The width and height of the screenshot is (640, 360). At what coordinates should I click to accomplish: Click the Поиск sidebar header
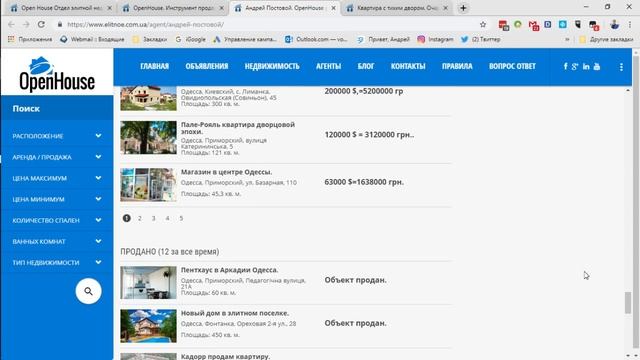(x=57, y=109)
